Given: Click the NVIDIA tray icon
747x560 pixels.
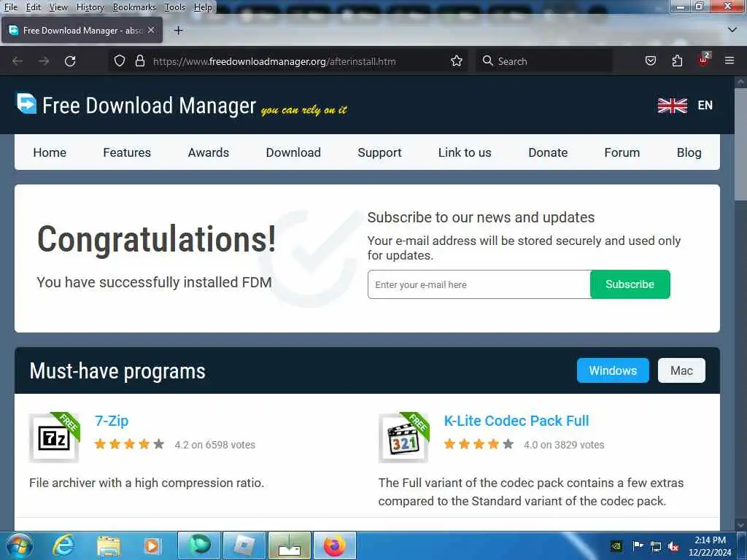Looking at the screenshot, I should [616, 547].
